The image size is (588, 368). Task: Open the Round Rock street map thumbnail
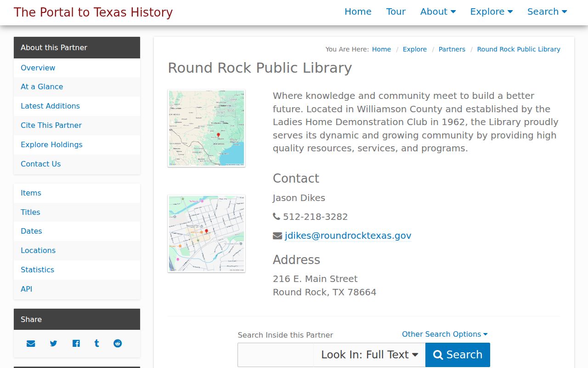coord(206,234)
